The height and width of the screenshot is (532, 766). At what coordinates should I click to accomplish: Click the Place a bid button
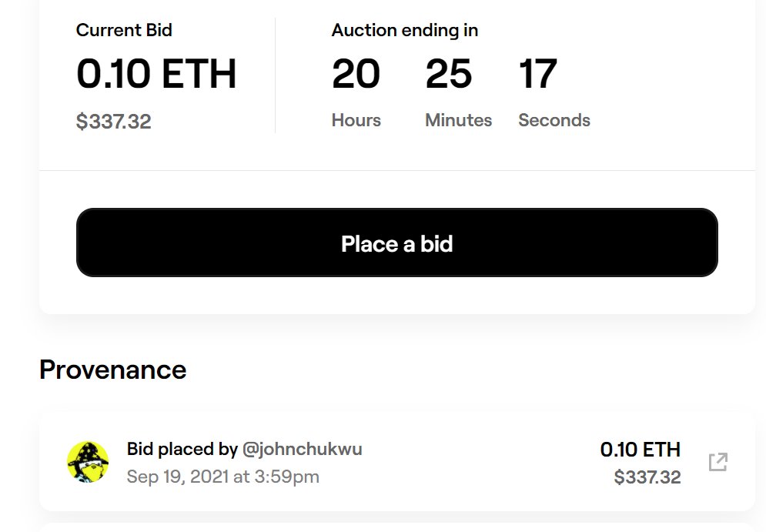pos(396,243)
